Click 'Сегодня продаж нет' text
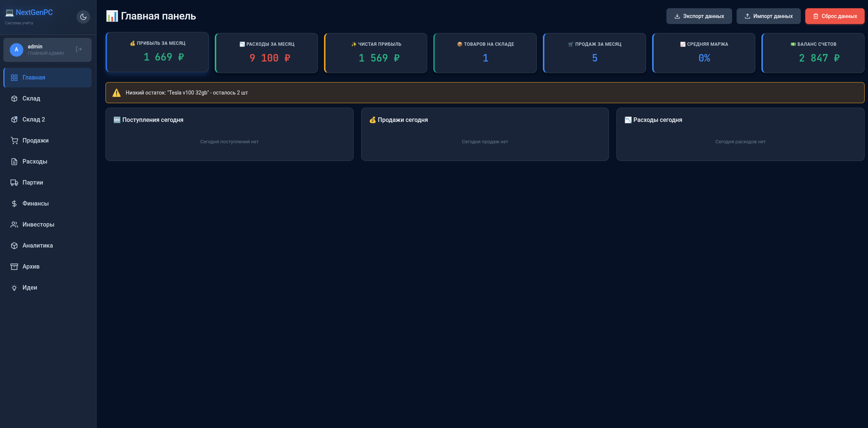Viewport: 868px width, 428px height. click(x=485, y=142)
